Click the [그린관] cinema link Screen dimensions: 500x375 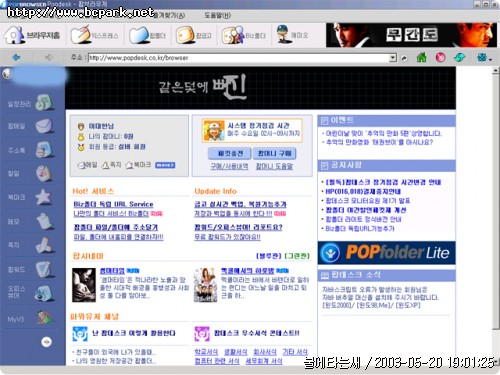coord(297,256)
